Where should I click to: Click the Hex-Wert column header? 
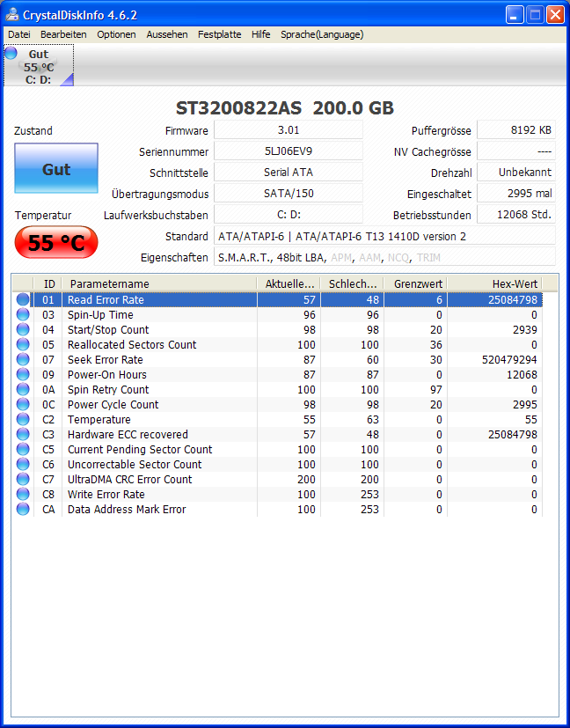pos(495,283)
